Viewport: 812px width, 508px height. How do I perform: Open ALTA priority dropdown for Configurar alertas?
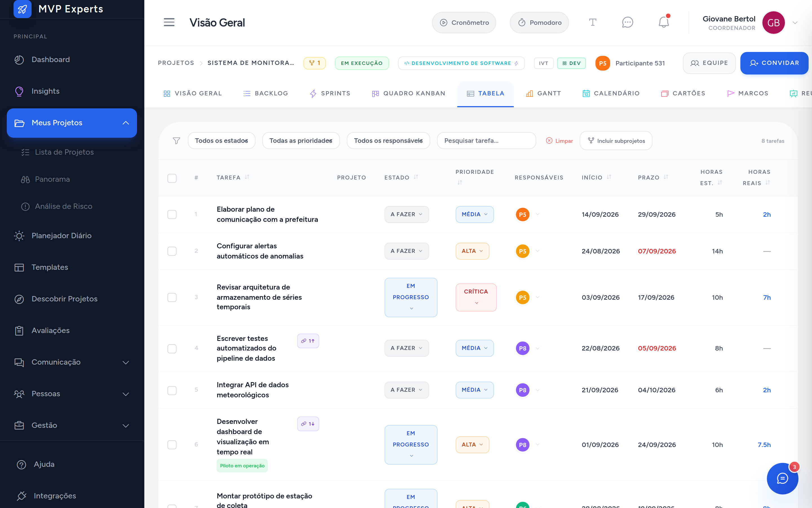pyautogui.click(x=473, y=251)
